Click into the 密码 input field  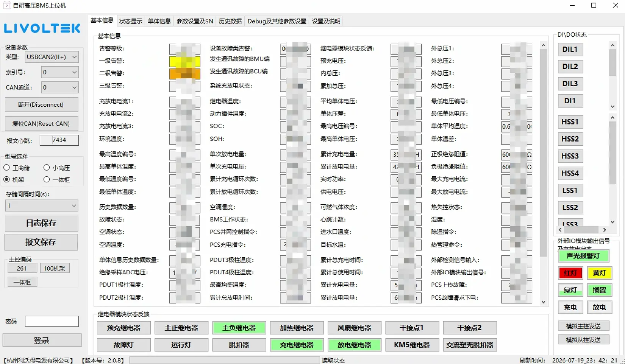point(52,321)
